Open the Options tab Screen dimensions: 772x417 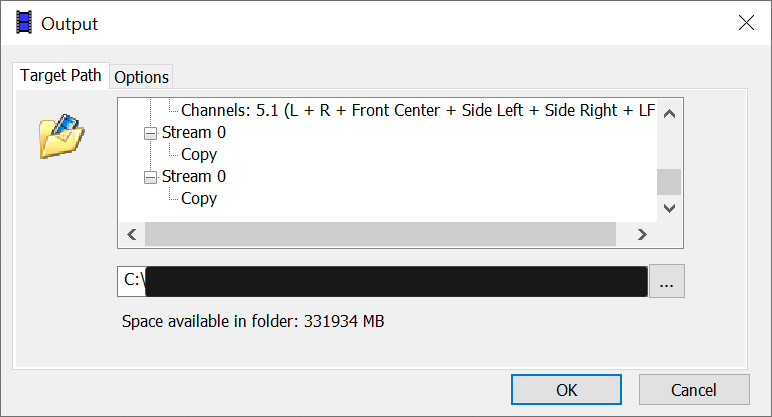coord(141,77)
